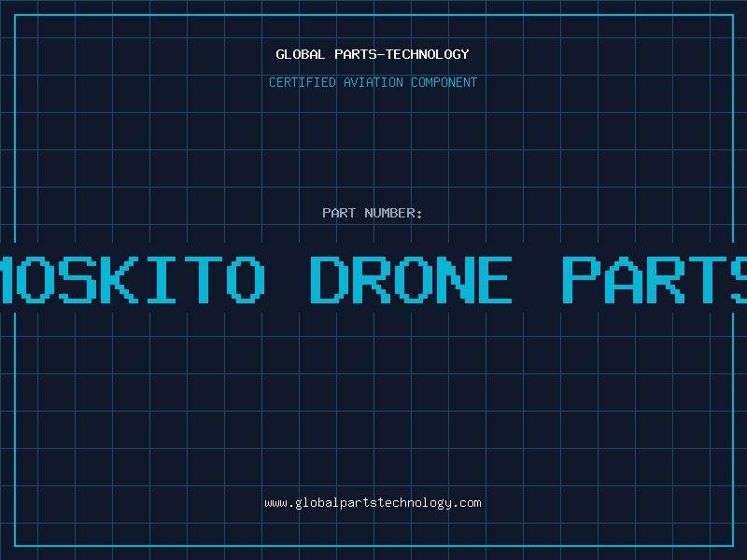
Task: Click the letter D of DRONE
Action: pyautogui.click(x=328, y=279)
